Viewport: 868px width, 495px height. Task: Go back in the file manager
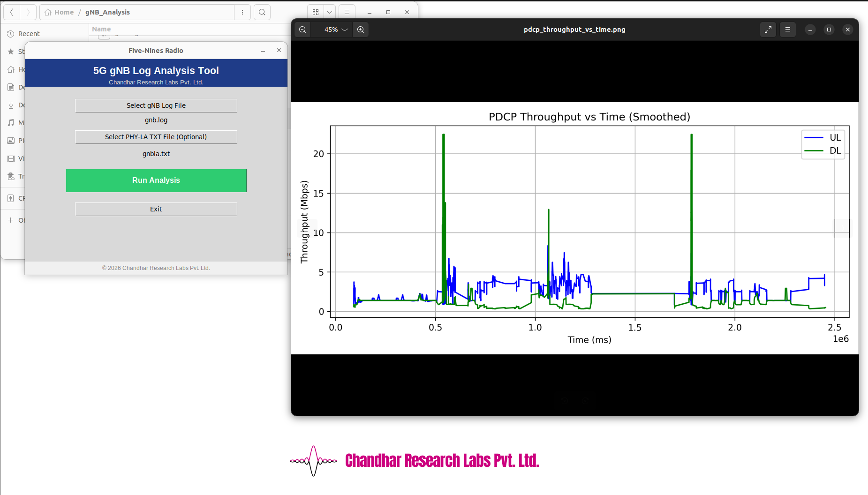click(12, 12)
